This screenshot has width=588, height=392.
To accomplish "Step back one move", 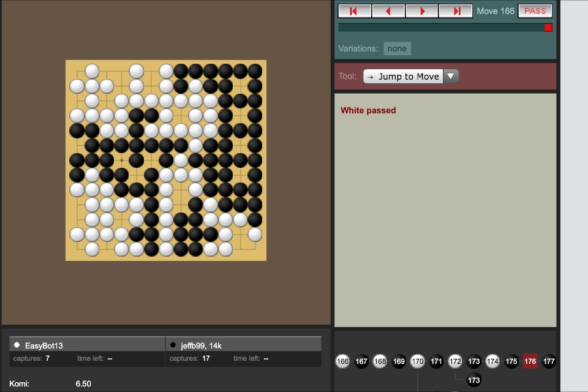I will 388,11.
